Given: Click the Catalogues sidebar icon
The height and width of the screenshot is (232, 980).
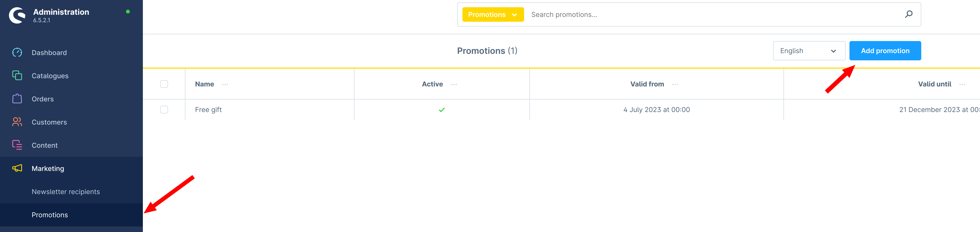Looking at the screenshot, I should coord(17,76).
